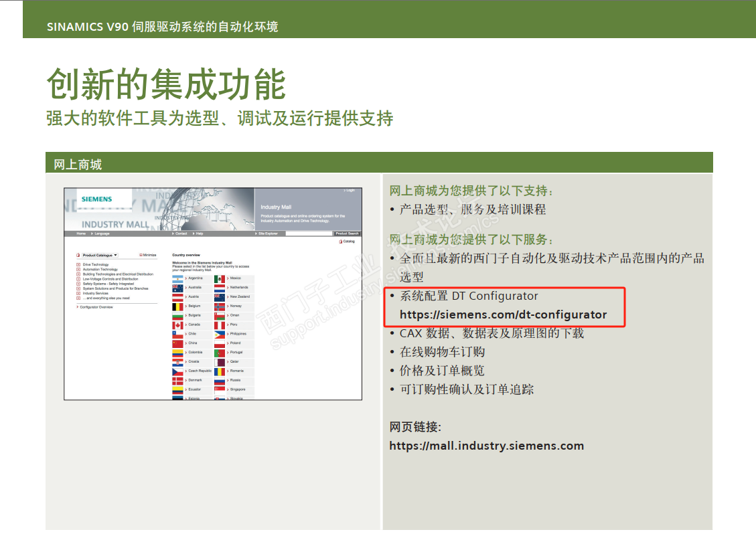The image size is (756, 540).
Task: Click Minimize in the catalogue panel
Action: tap(148, 256)
